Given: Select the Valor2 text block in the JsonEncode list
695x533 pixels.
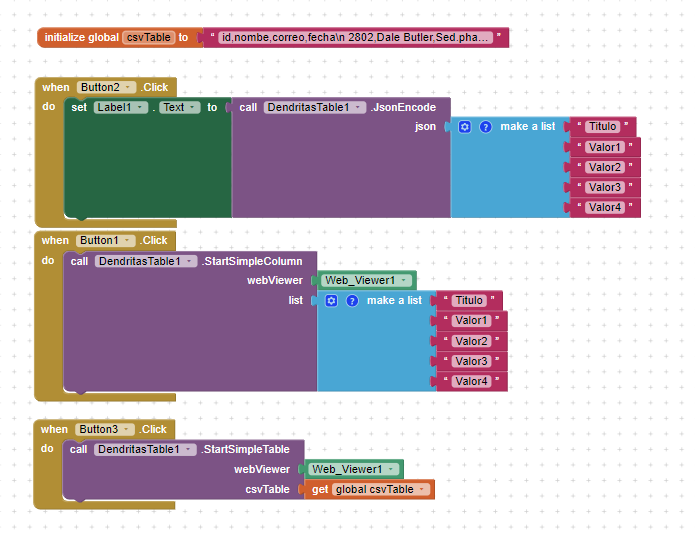Looking at the screenshot, I should pyautogui.click(x=604, y=167).
